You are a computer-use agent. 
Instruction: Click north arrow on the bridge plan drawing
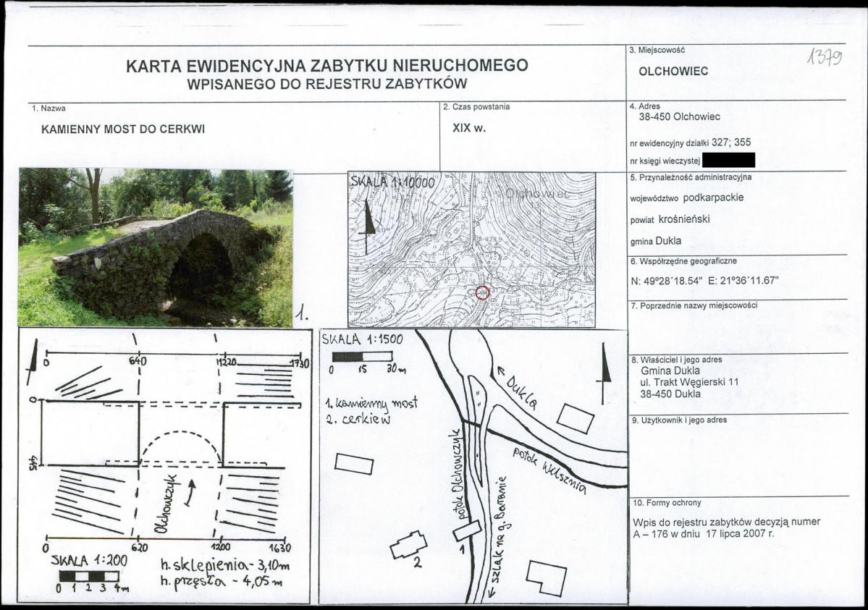click(x=32, y=362)
